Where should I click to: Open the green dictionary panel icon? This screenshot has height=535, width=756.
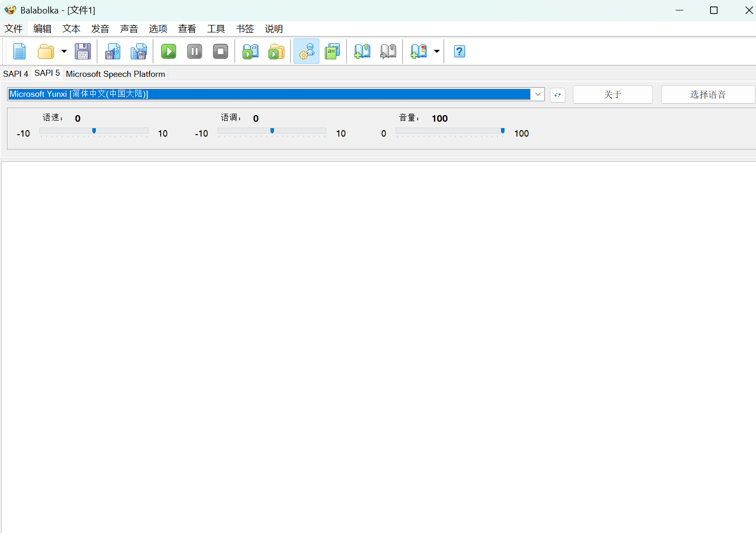tap(332, 51)
